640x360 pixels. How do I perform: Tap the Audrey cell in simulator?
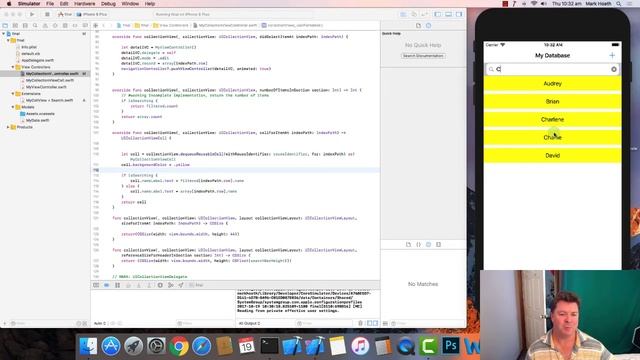(x=553, y=83)
